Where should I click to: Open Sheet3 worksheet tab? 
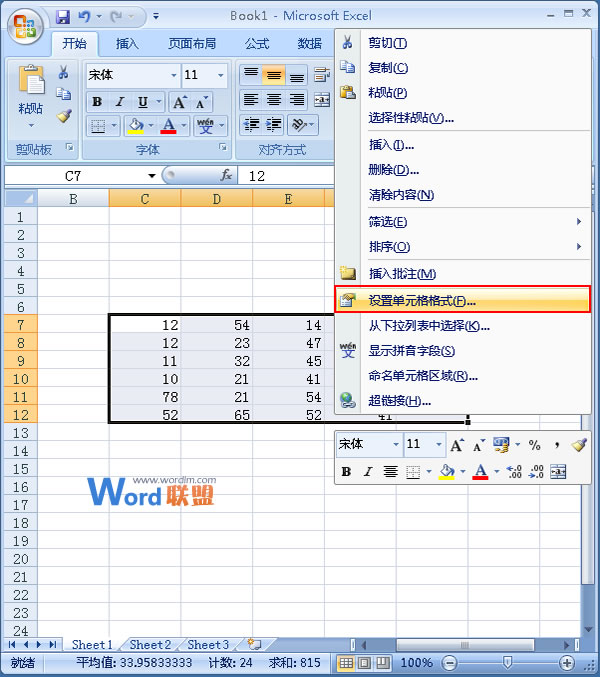208,645
